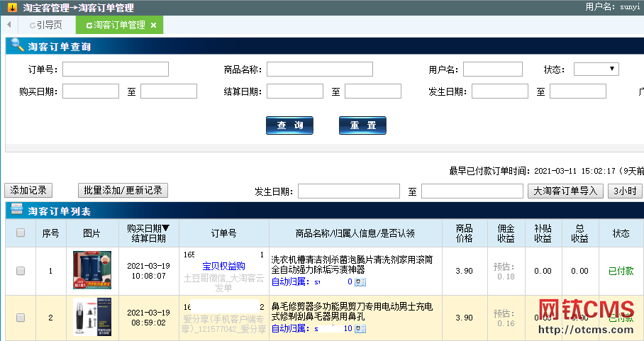Click 大淘客订单导入 button
Screen dimensions: 644x341
(x=565, y=191)
